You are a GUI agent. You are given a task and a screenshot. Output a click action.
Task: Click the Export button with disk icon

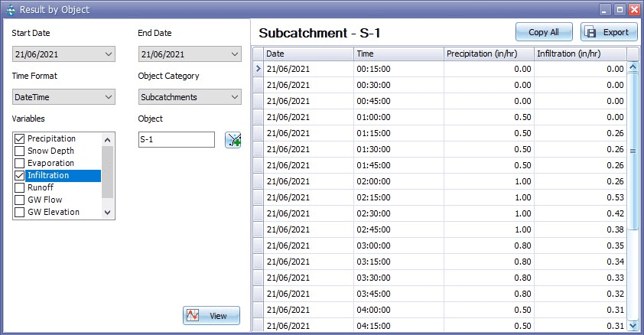609,32
